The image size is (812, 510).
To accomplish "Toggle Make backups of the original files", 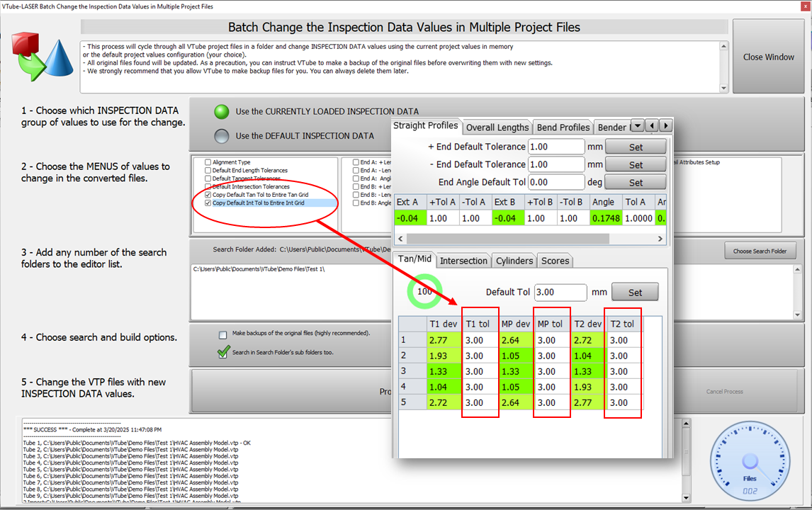I will [x=222, y=335].
